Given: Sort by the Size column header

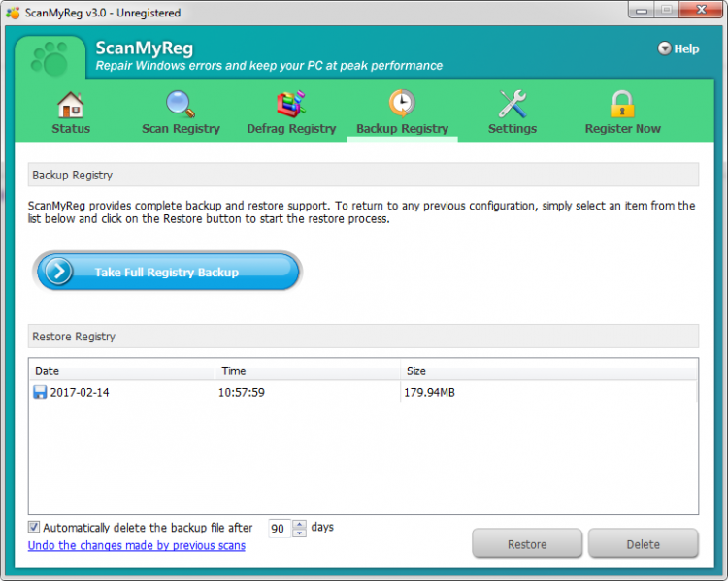Looking at the screenshot, I should pos(548,371).
